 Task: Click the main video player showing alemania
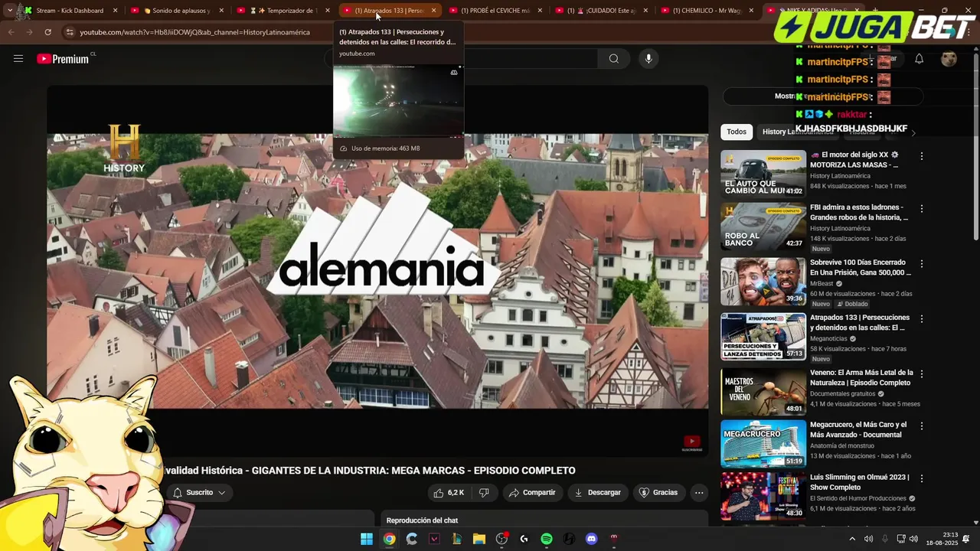click(x=377, y=271)
